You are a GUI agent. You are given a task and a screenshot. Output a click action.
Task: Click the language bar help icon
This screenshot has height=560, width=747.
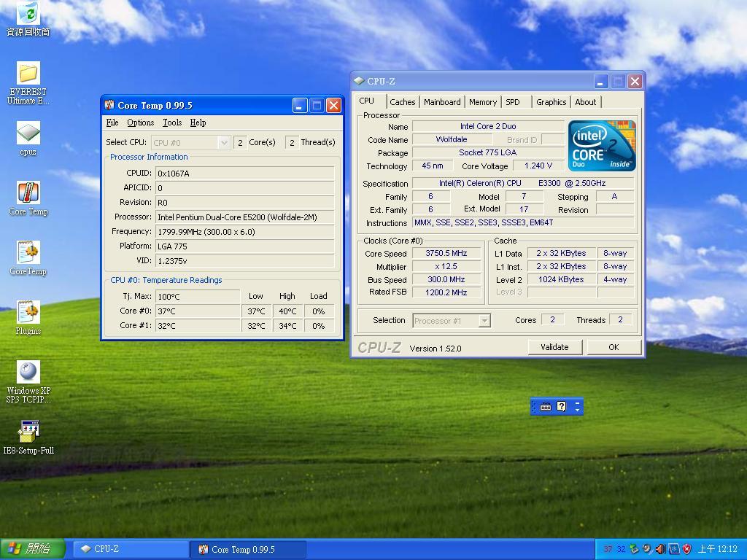[562, 407]
